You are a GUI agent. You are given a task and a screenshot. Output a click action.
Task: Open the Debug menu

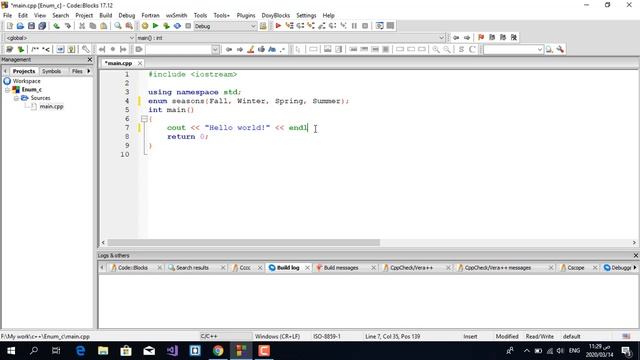coord(127,15)
